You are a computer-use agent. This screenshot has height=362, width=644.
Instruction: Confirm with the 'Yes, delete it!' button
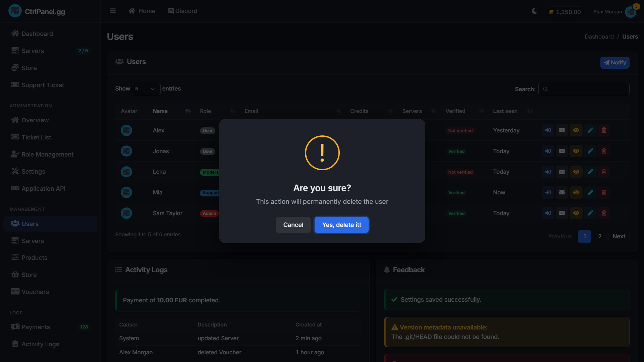(341, 225)
